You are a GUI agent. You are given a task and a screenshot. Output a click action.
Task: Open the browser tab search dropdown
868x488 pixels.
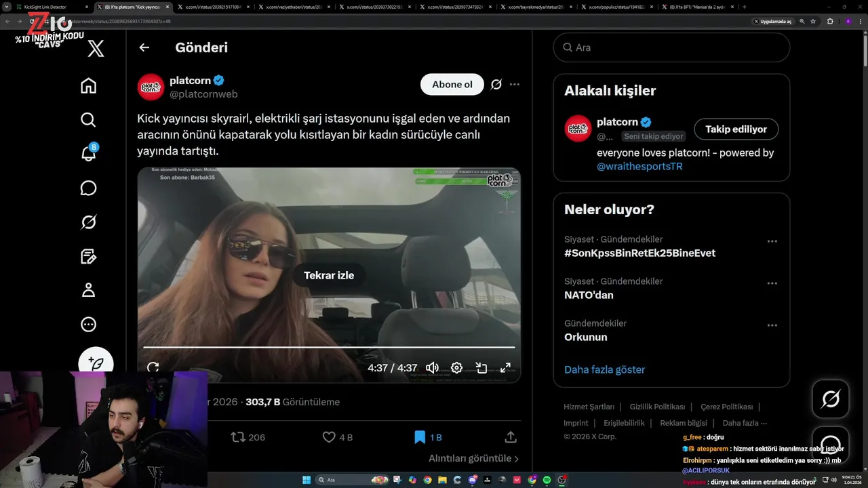[x=7, y=7]
